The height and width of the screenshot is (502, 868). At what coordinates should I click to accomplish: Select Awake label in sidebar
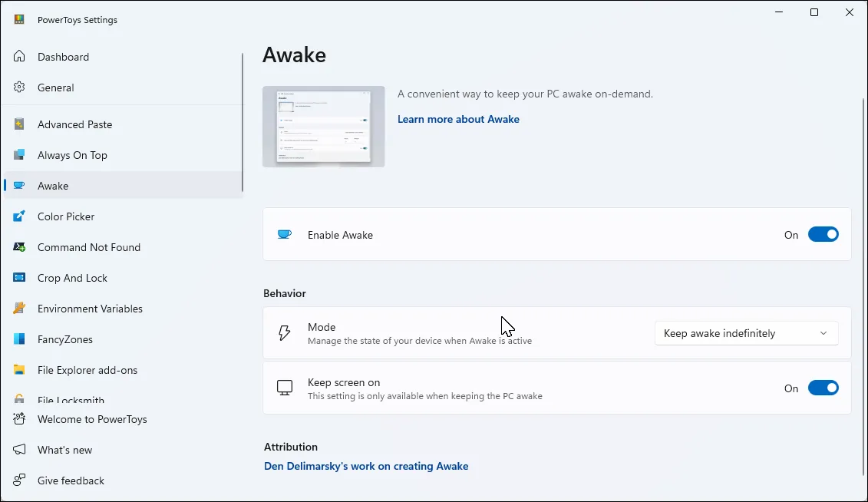click(x=53, y=186)
